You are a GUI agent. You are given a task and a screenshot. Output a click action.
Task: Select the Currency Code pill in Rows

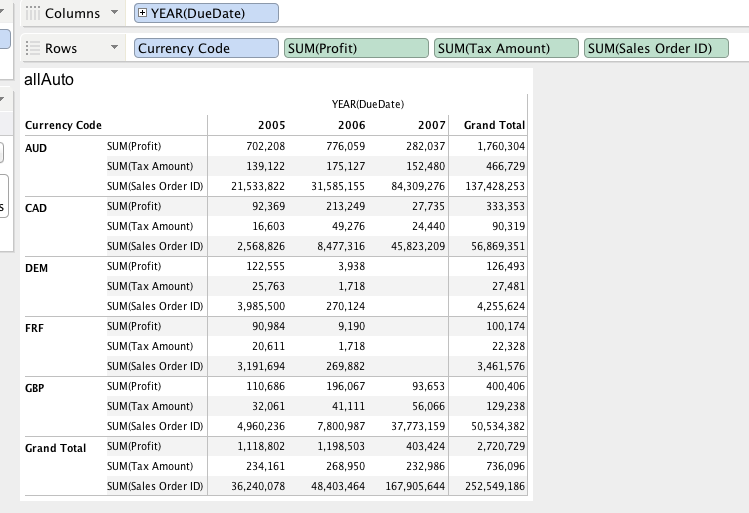[x=206, y=48]
